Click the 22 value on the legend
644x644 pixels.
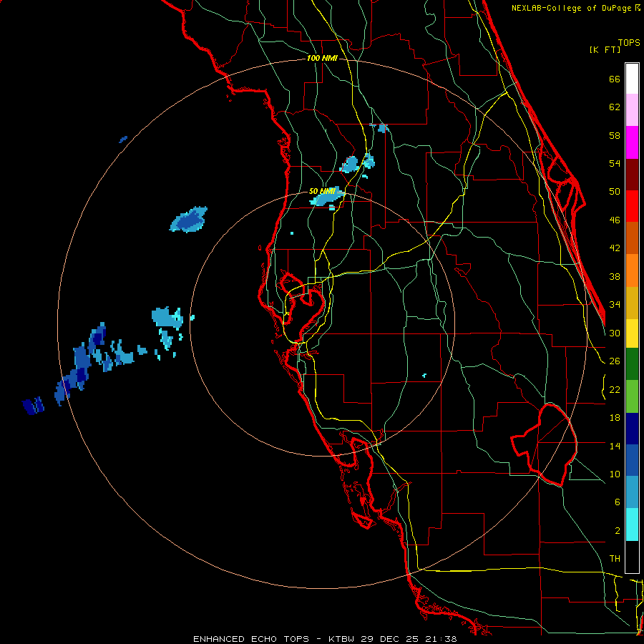tap(615, 389)
